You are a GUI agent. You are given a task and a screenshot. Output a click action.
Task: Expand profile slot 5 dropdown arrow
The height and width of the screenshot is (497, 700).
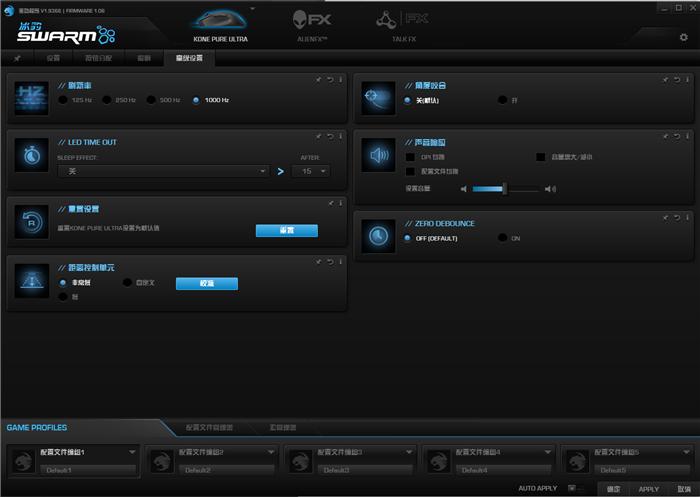[x=686, y=452]
